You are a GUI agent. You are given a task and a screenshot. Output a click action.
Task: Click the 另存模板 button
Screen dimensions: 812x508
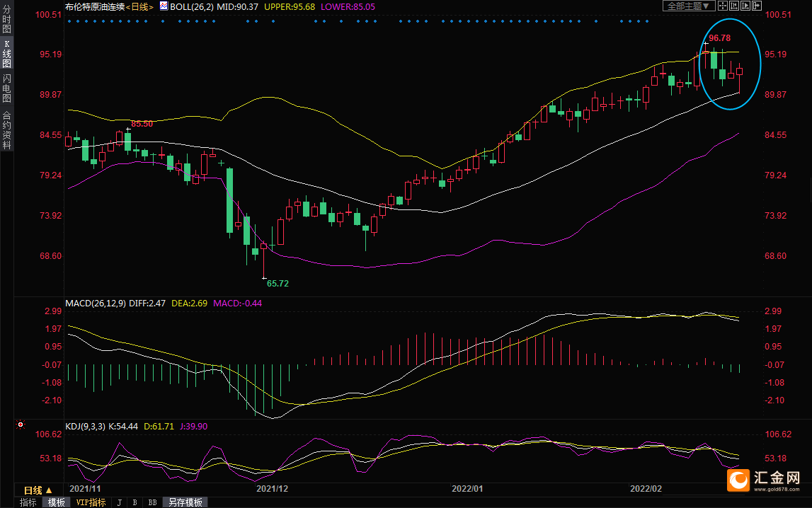tap(185, 502)
